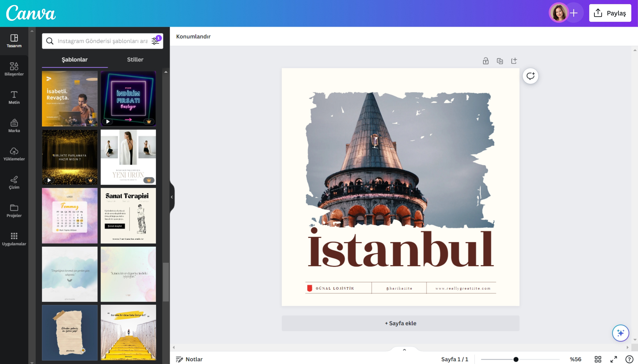Choose the Yeni Ürün fashion template
Screen dimensions: 638x364
click(128, 157)
